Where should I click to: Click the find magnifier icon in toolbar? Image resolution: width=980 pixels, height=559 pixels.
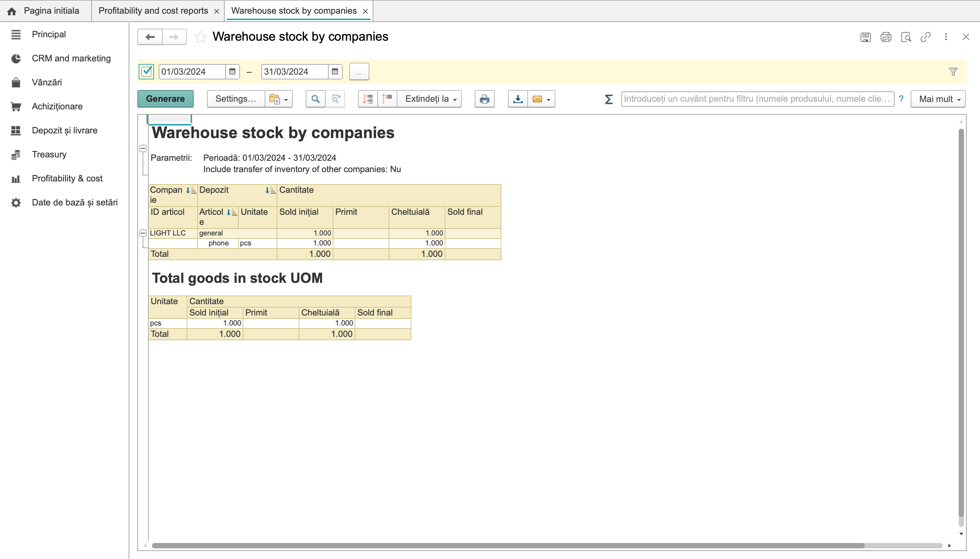315,99
